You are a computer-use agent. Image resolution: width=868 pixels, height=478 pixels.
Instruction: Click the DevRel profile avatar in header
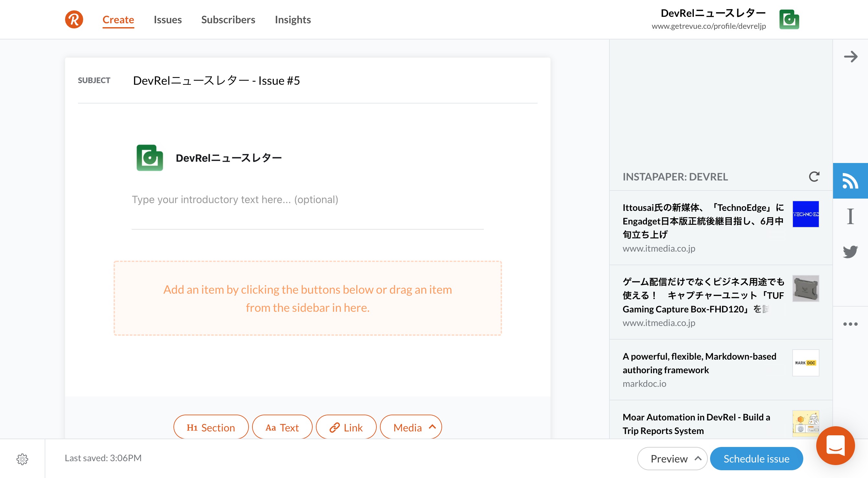(789, 19)
